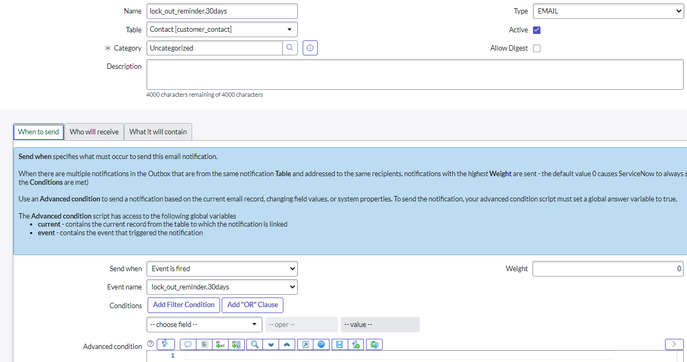This screenshot has height=362, width=687.
Task: Toggle the syntax editor script icon
Action: tap(166, 344)
